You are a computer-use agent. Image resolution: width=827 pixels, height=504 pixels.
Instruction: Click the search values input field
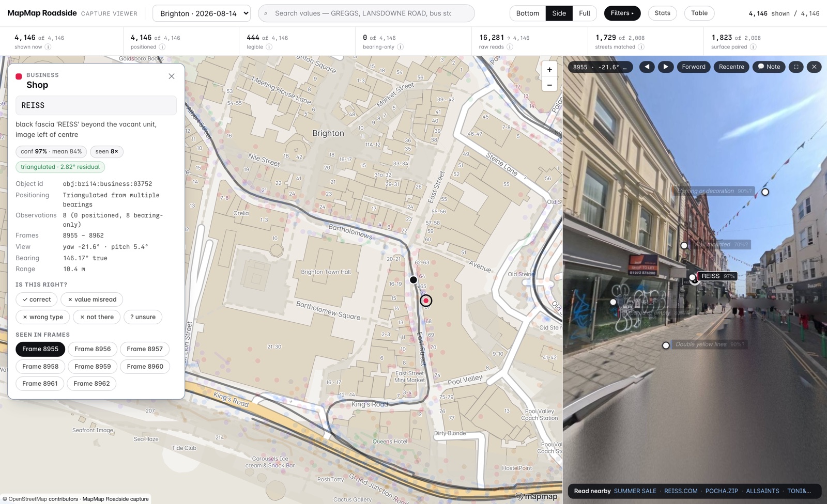[x=366, y=13]
